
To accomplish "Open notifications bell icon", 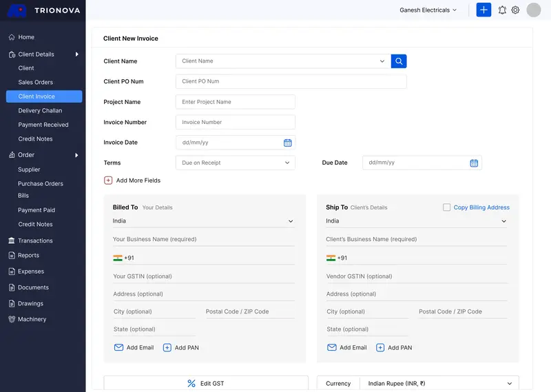I will [x=502, y=10].
